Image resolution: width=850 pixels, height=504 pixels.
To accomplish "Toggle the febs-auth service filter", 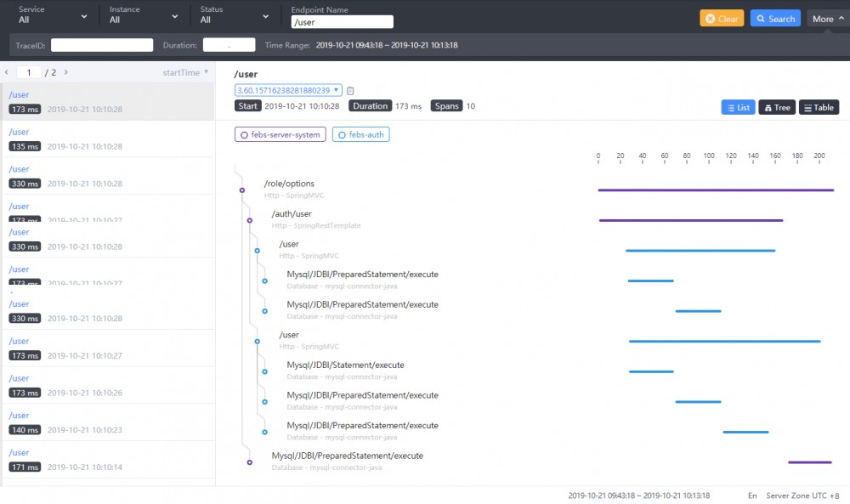I will coord(361,135).
